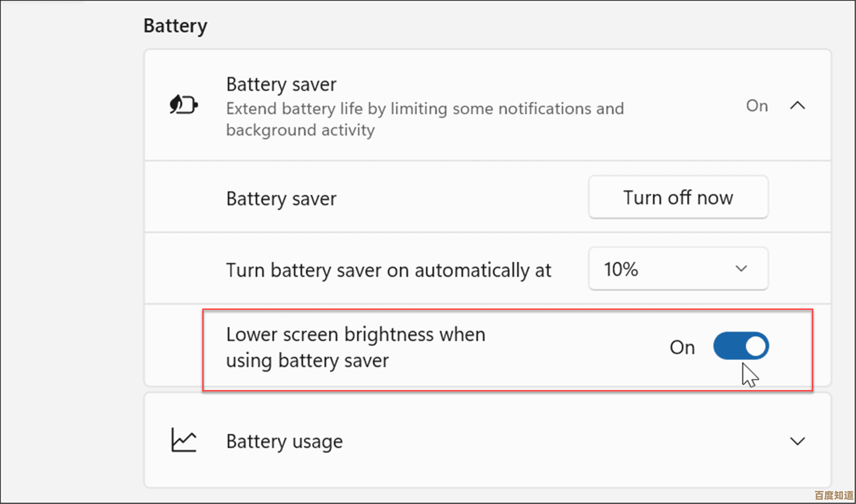Click the Battery saver row label
856x504 pixels.
tap(281, 199)
